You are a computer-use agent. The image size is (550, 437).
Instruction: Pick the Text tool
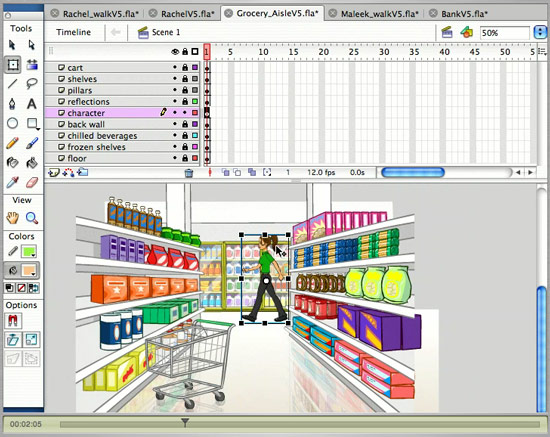tap(32, 104)
